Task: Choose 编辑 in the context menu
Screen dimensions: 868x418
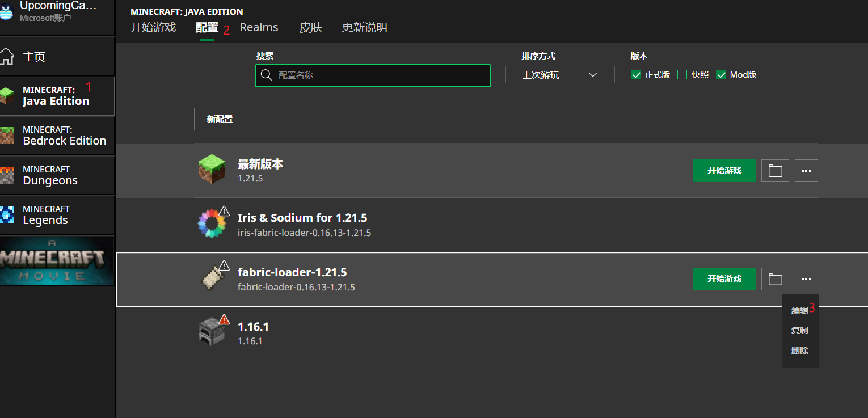Action: point(799,311)
